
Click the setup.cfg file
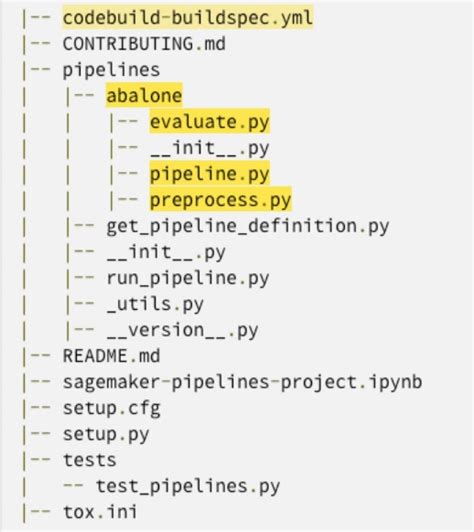click(111, 408)
